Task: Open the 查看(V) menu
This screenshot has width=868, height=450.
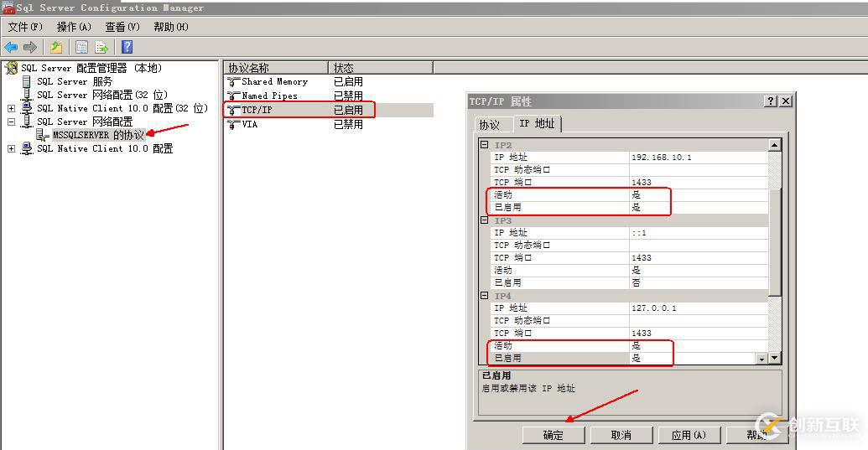Action: click(x=122, y=27)
